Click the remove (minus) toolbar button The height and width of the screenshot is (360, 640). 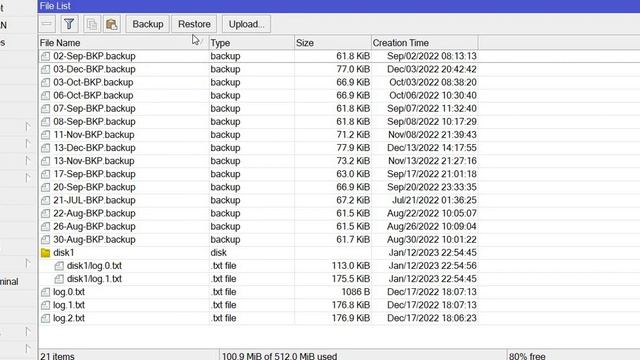(47, 24)
